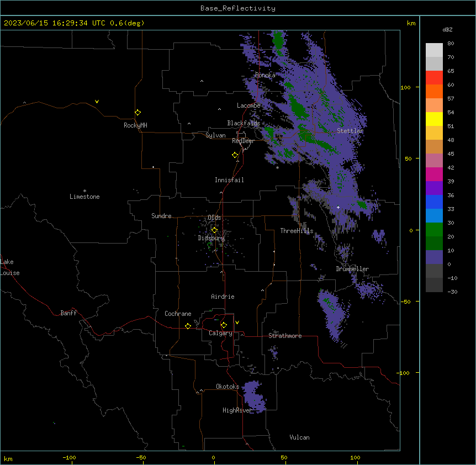Image resolution: width=476 pixels, height=465 pixels.
Task: Select the slate purple 0-10 dBZ legend swatch
Action: point(434,257)
